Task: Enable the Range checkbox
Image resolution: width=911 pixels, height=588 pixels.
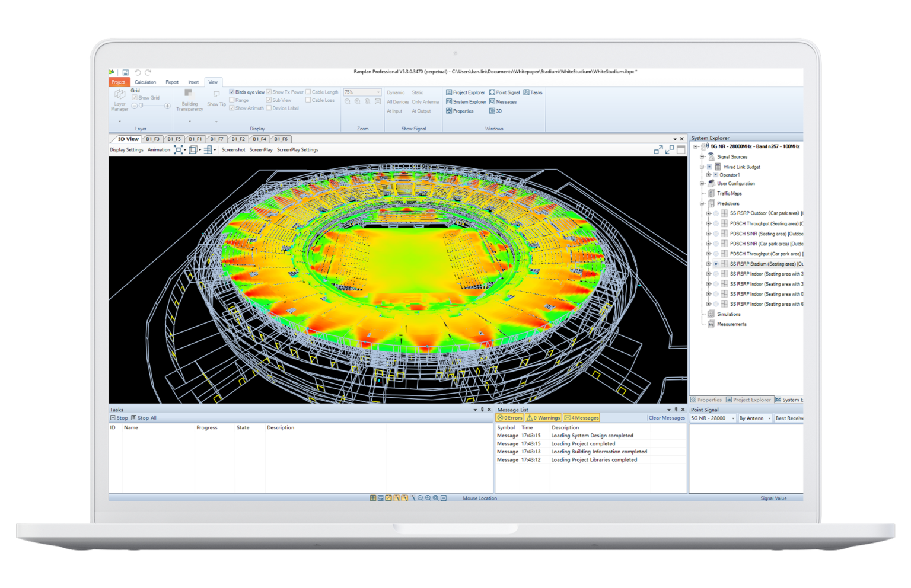Action: tap(232, 100)
